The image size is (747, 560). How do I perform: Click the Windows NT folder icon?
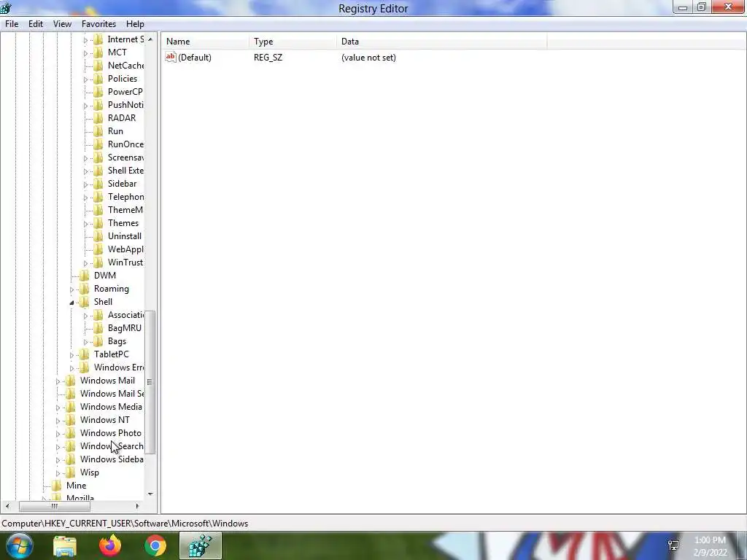pos(71,420)
